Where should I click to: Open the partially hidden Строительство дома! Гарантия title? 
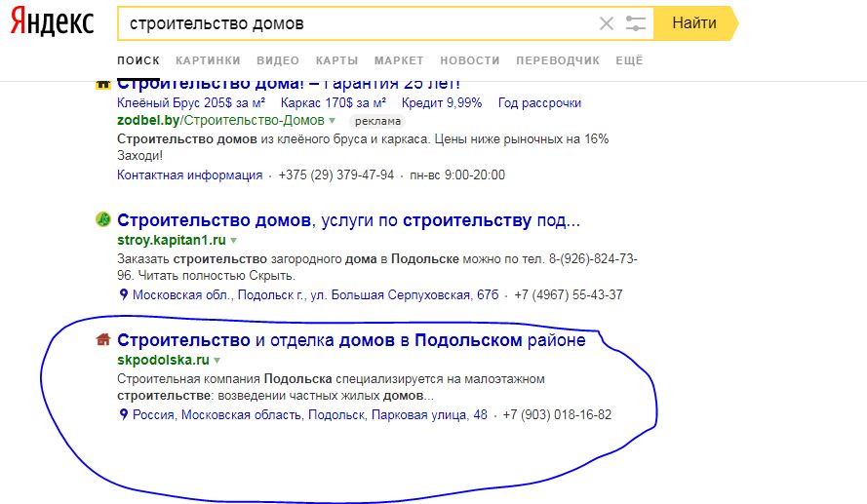click(289, 86)
